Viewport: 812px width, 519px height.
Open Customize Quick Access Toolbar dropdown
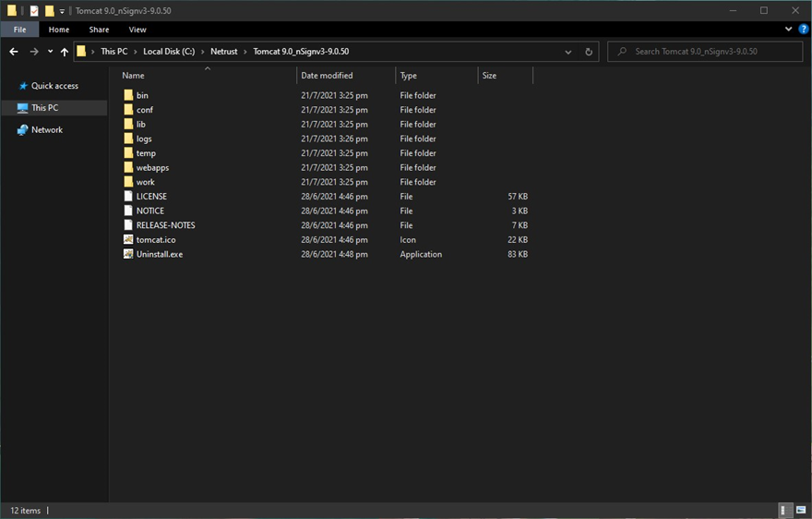(62, 11)
